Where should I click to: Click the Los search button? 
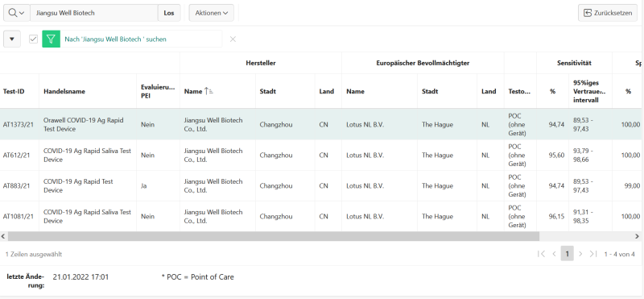click(x=169, y=13)
